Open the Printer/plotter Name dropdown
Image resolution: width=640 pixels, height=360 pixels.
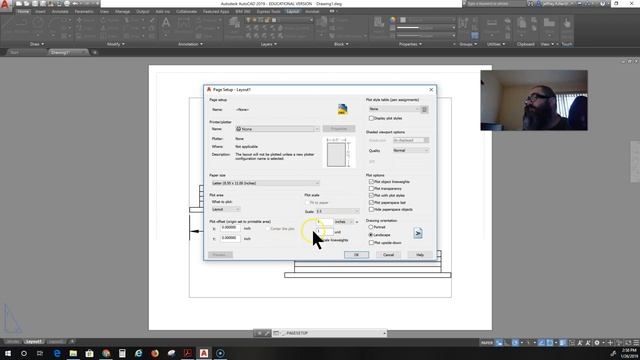pos(277,129)
